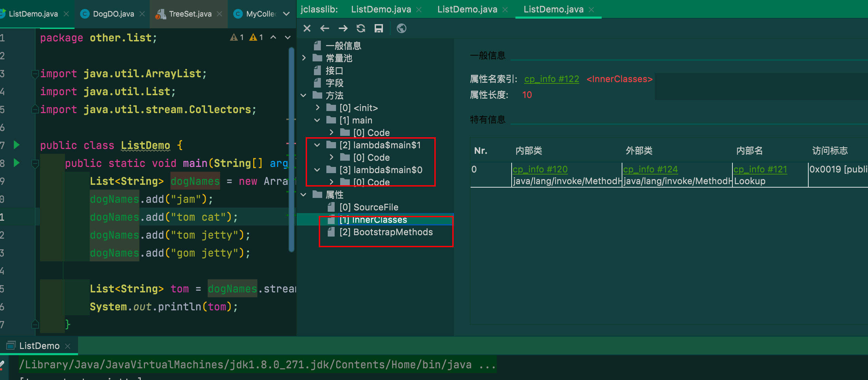The width and height of the screenshot is (868, 380).
Task: Show hidden editor tabs dropdown
Action: [x=286, y=14]
